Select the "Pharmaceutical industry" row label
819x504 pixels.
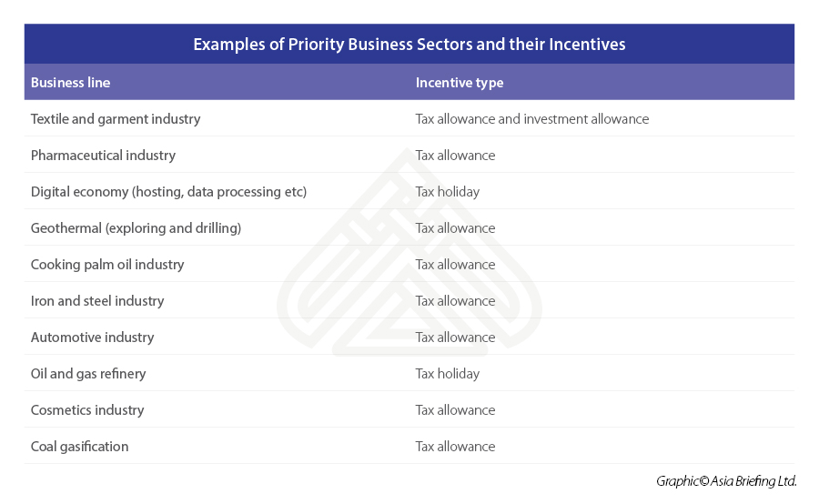point(103,156)
